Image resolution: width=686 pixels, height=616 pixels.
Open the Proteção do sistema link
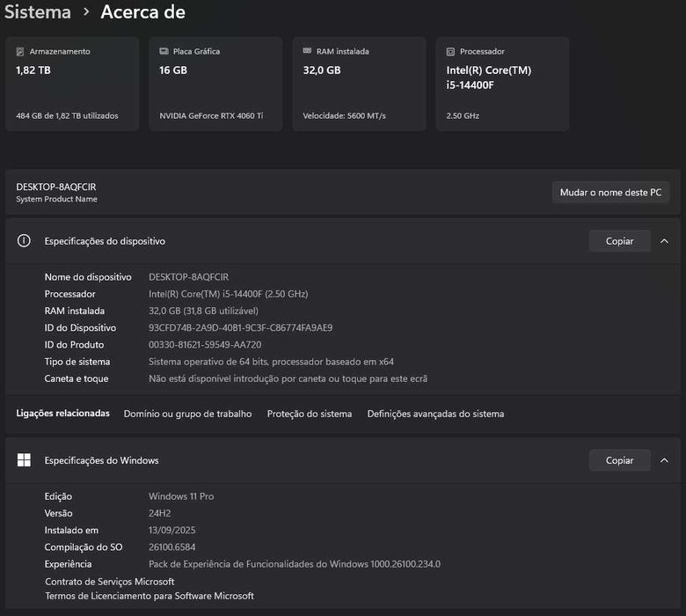(310, 414)
